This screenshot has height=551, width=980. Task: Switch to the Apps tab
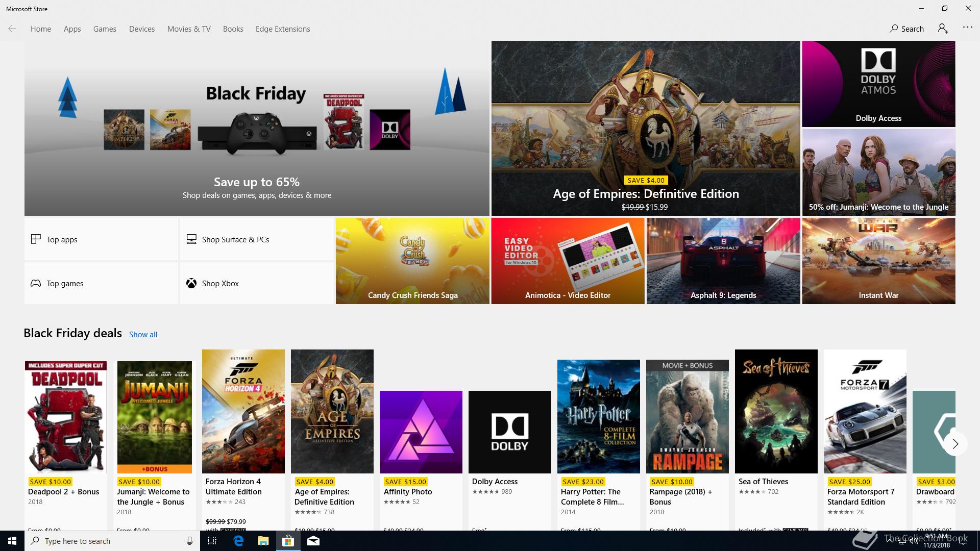[x=72, y=29]
